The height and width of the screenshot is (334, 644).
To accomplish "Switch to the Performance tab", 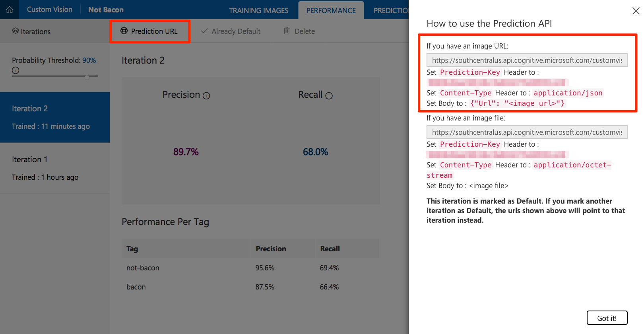I will [331, 10].
